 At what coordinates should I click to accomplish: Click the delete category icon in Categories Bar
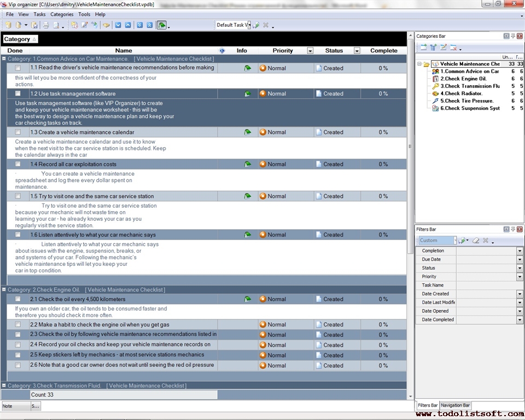pyautogui.click(x=453, y=48)
